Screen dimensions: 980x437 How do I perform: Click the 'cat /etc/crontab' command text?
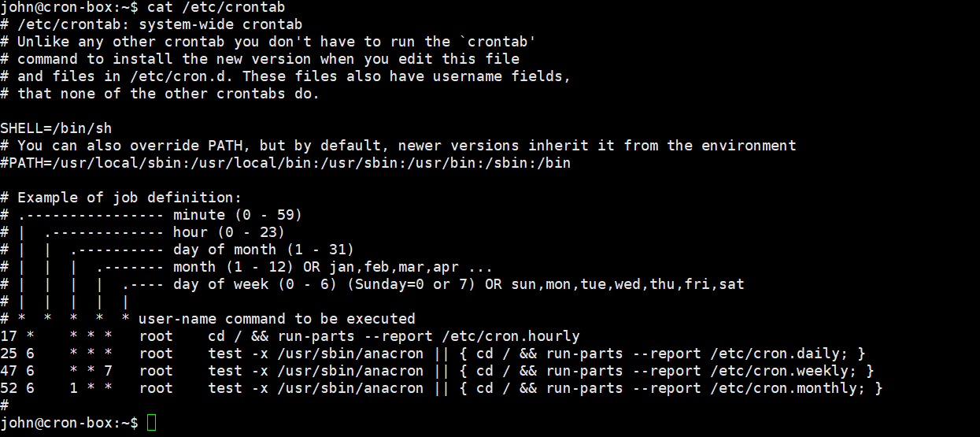[x=216, y=7]
